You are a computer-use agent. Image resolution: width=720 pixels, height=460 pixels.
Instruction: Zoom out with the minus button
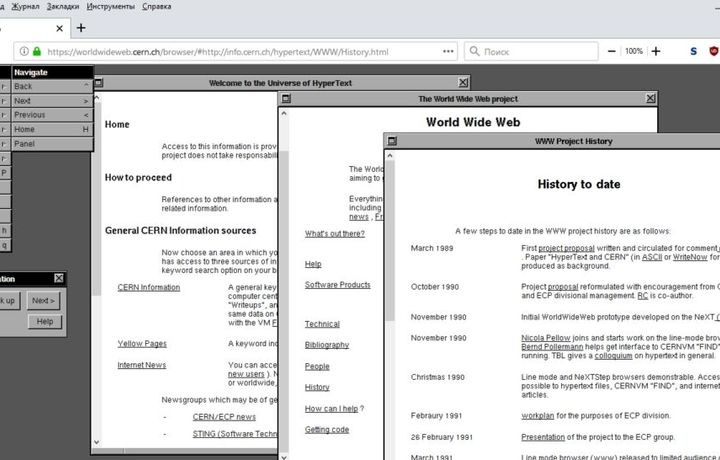611,51
